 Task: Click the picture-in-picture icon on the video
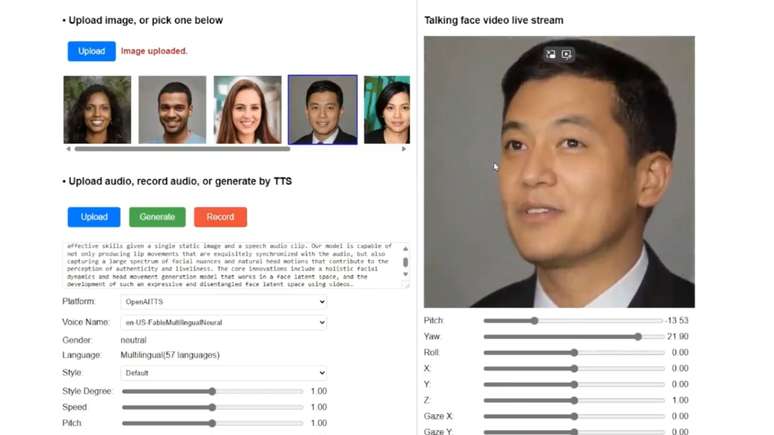tap(550, 54)
